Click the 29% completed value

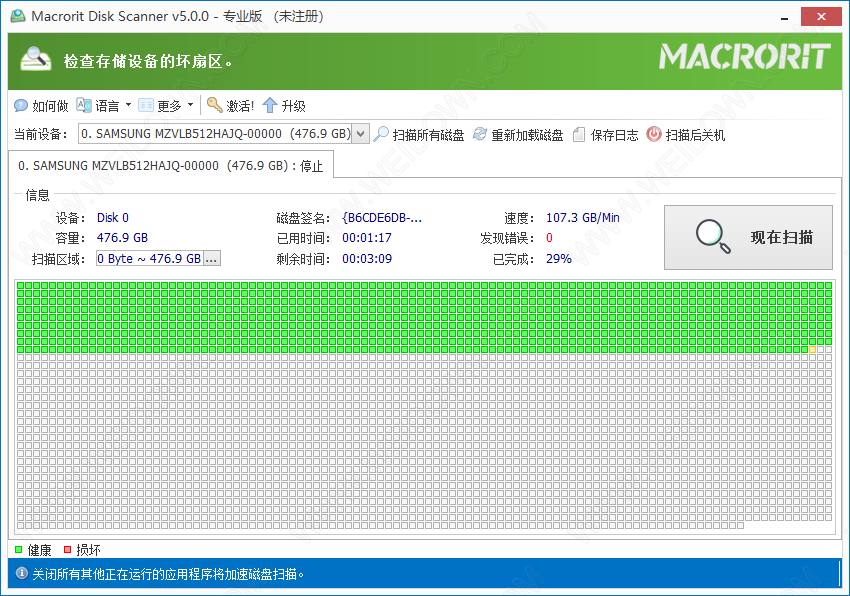click(x=559, y=259)
